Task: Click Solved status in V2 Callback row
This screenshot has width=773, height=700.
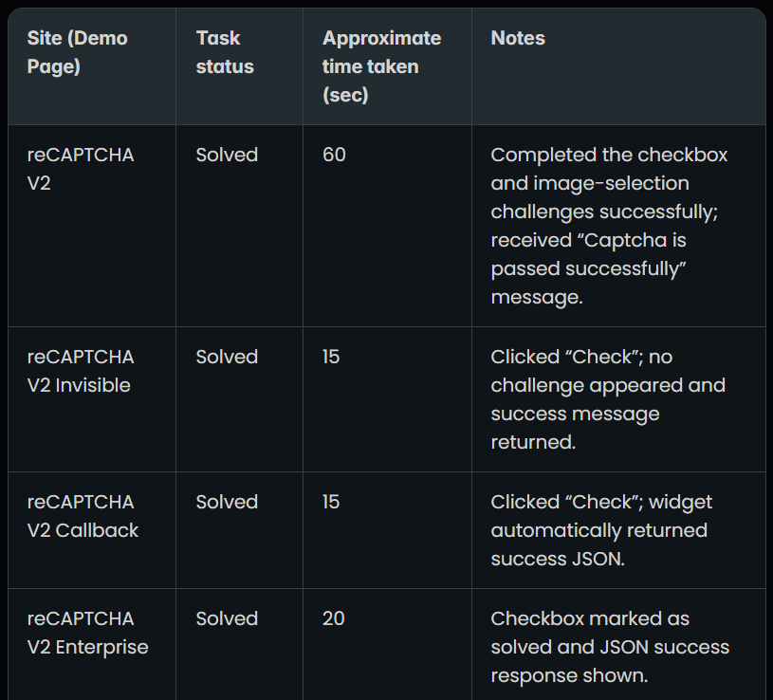Action: 227,502
